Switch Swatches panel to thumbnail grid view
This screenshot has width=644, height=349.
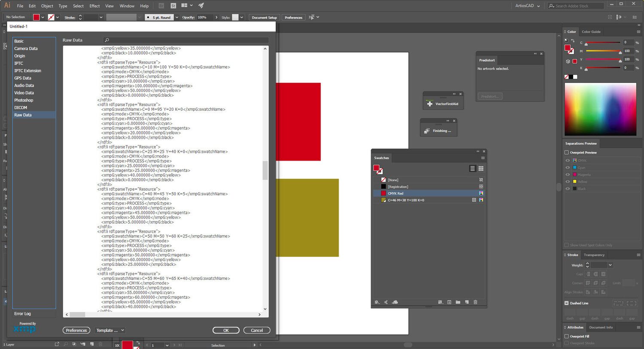pos(481,169)
